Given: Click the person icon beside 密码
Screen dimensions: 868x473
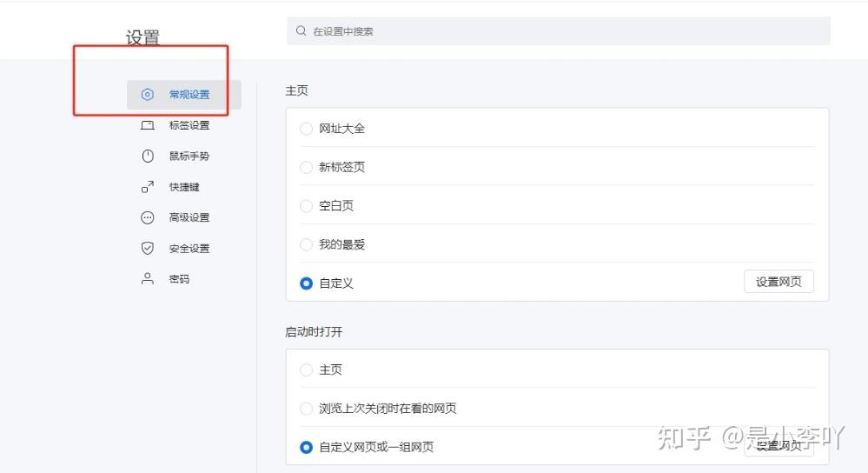Looking at the screenshot, I should click(x=147, y=278).
